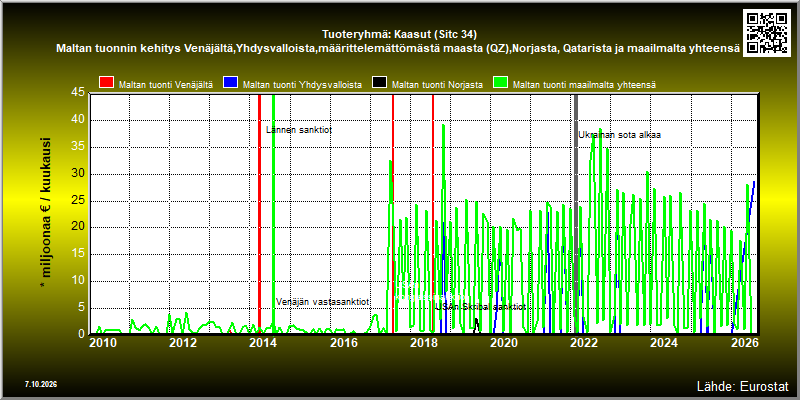
Task: Click the blue Yhdysvalloista legend swatch
Action: coord(231,83)
